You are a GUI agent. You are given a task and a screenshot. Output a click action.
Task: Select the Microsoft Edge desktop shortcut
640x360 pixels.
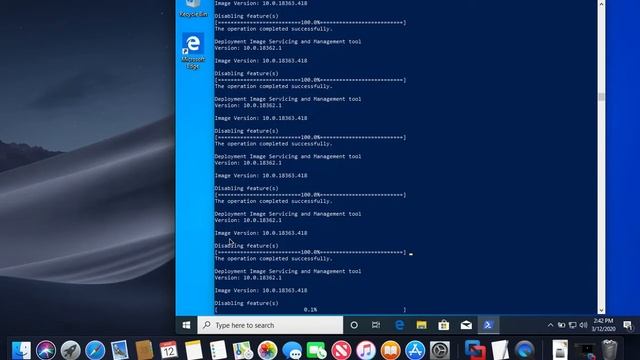click(x=193, y=51)
